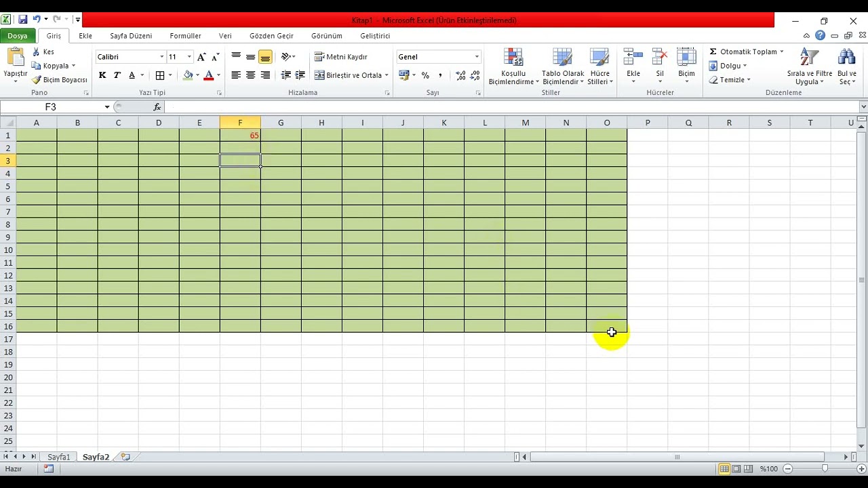The image size is (868, 488).
Task: Toggle Bold (K) formatting
Action: [102, 75]
